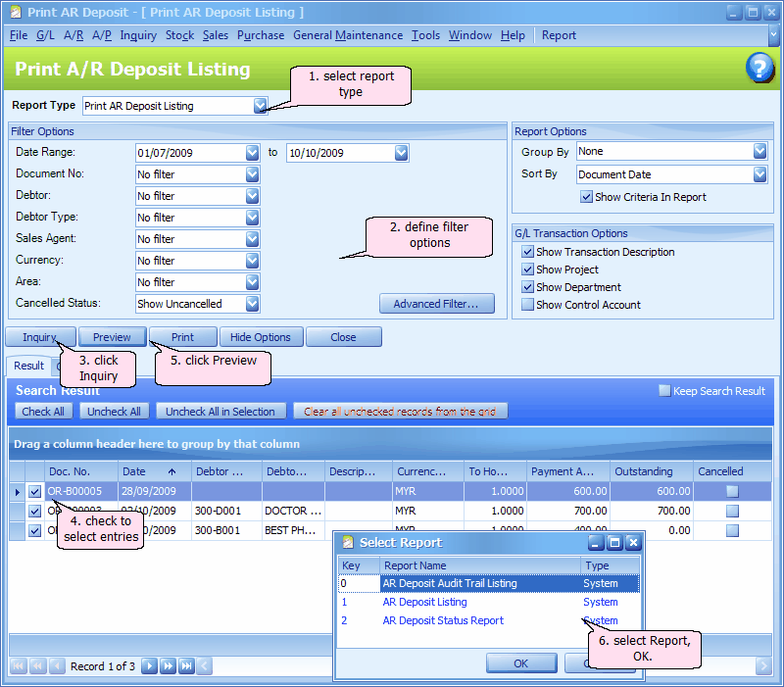Uncheck the selection box for the BEST PH row
Screen dimensions: 784x687
tap(34, 530)
